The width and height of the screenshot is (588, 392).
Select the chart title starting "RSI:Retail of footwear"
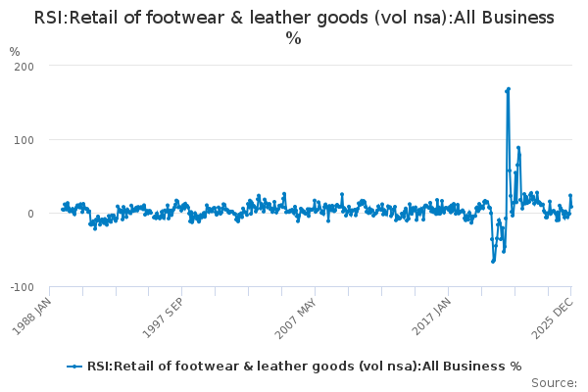point(294,18)
